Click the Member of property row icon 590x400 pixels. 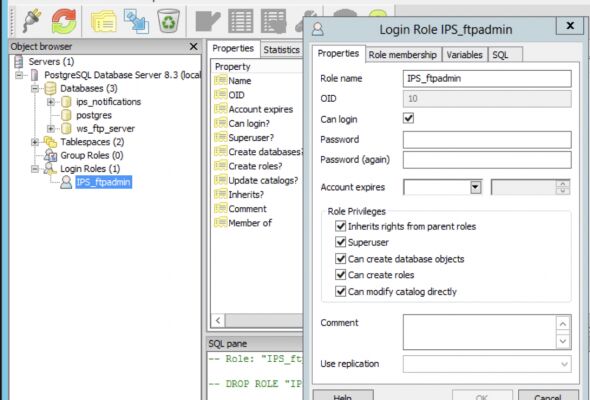(220, 223)
